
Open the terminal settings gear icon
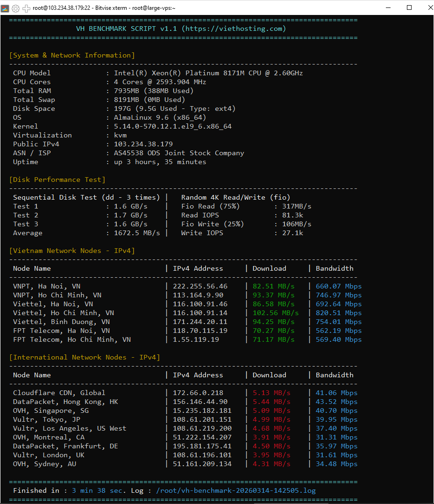tap(15, 8)
